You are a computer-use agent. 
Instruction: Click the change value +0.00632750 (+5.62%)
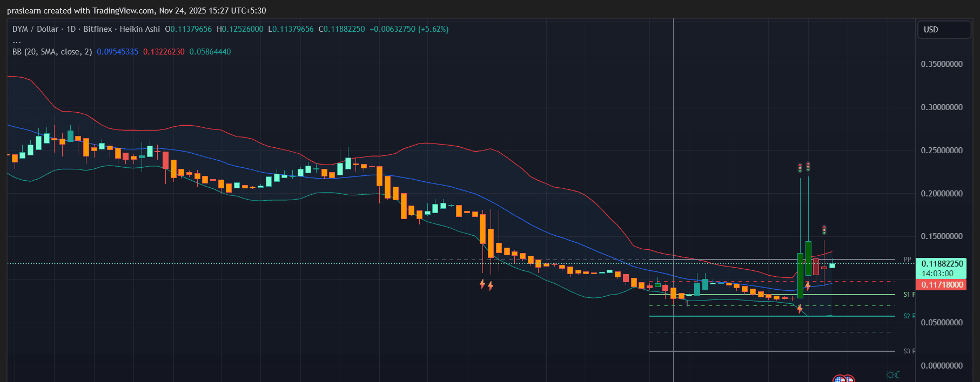click(x=409, y=29)
